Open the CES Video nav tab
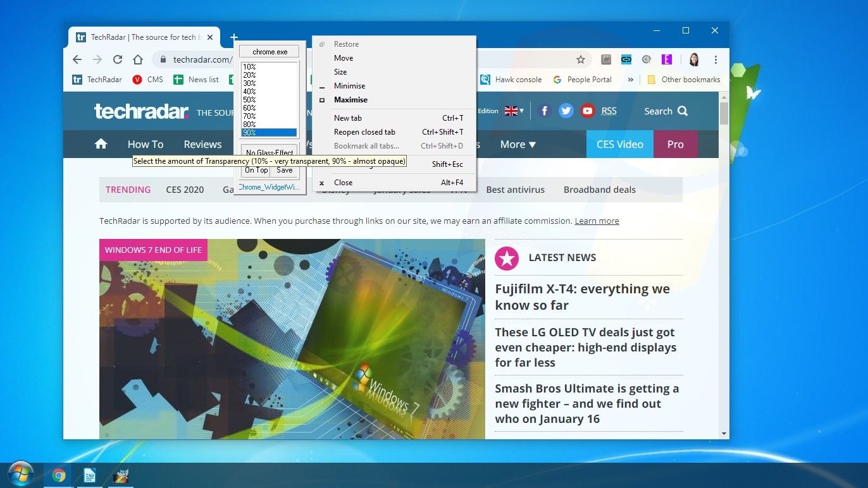Screen dimensions: 868x488 (x=620, y=144)
